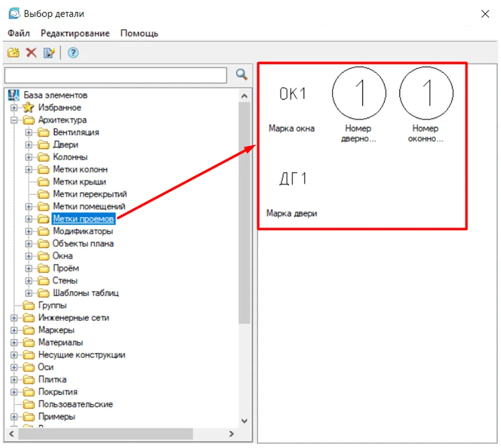Click into the search text field
Viewport: 501px width, 448px height.
click(x=115, y=75)
